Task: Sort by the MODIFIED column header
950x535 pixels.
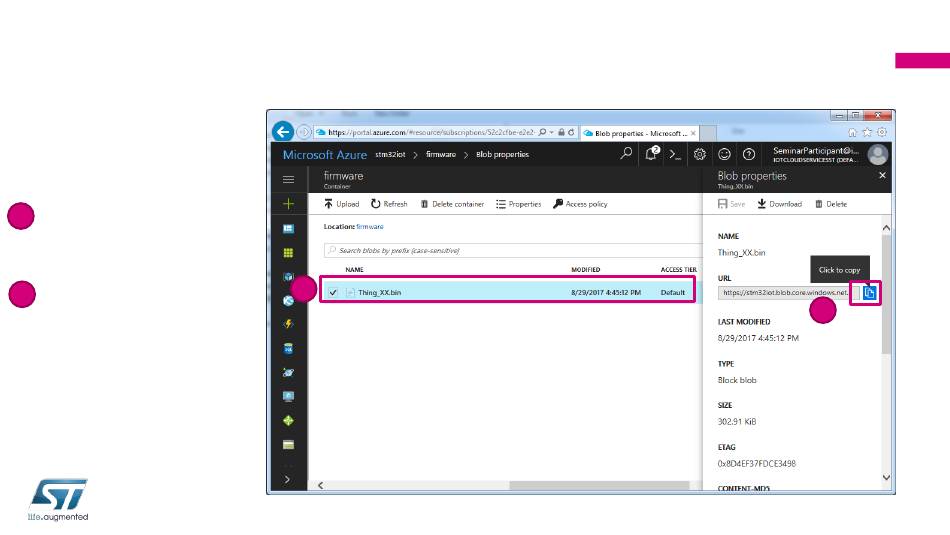Action: tap(585, 270)
